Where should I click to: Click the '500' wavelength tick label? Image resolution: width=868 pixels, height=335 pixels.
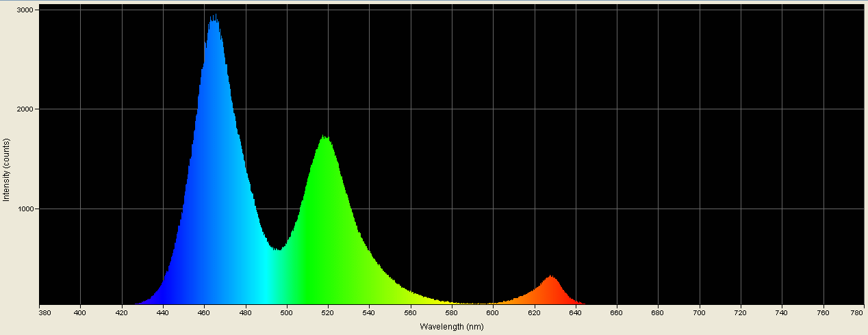(287, 313)
